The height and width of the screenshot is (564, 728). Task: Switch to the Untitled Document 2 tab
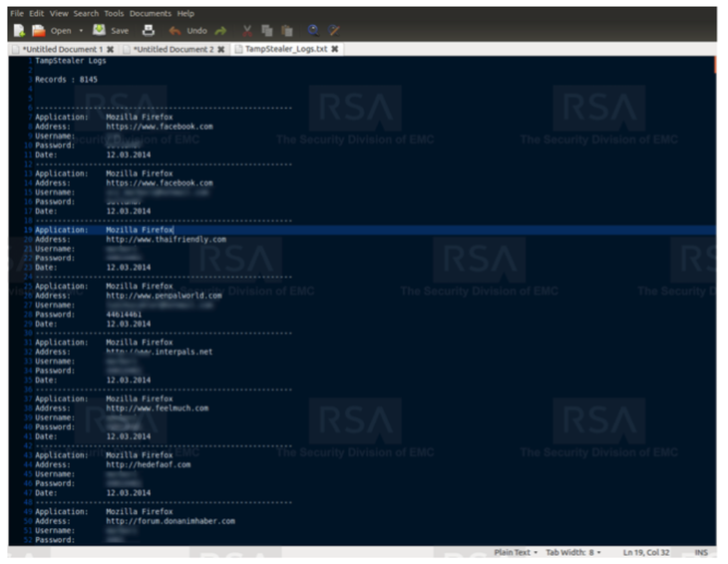pyautogui.click(x=174, y=49)
